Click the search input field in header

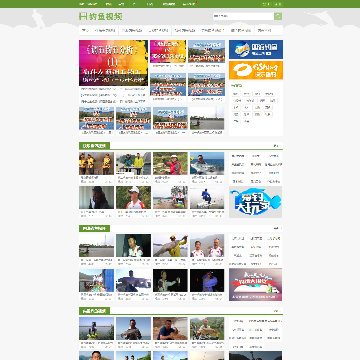coord(243,16)
